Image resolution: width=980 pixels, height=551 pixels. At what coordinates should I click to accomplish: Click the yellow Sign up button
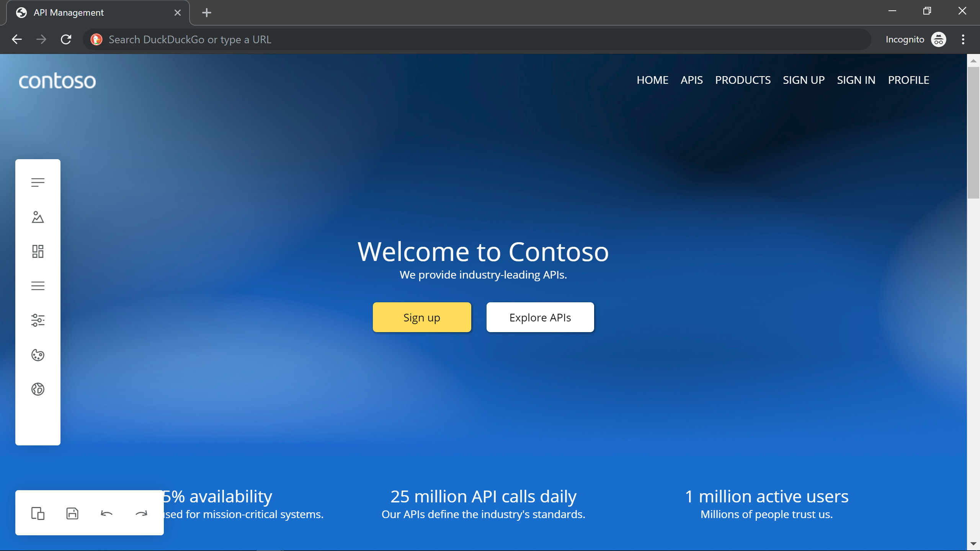pos(422,317)
